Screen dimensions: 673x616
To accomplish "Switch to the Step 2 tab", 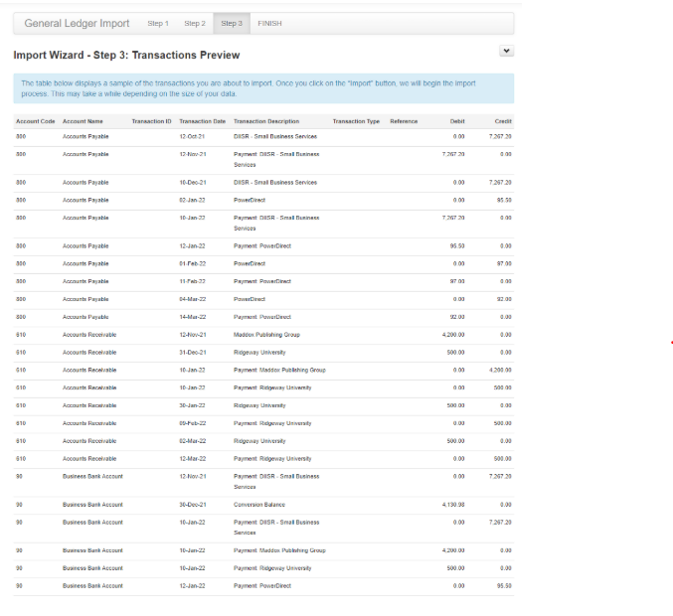I will click(x=195, y=23).
